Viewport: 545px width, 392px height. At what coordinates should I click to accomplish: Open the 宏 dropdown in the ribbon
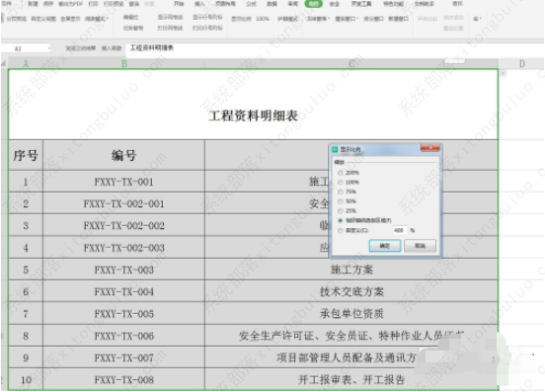click(477, 19)
